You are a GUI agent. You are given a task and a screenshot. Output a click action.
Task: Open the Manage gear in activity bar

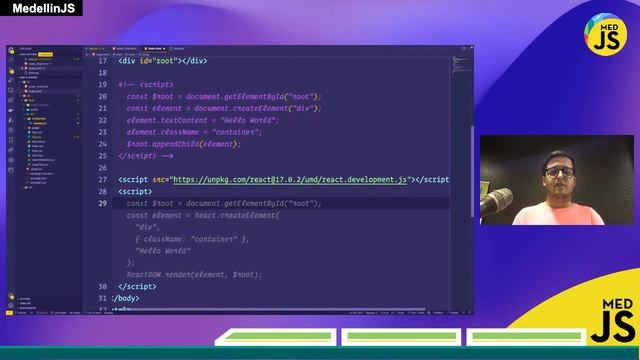[11, 305]
